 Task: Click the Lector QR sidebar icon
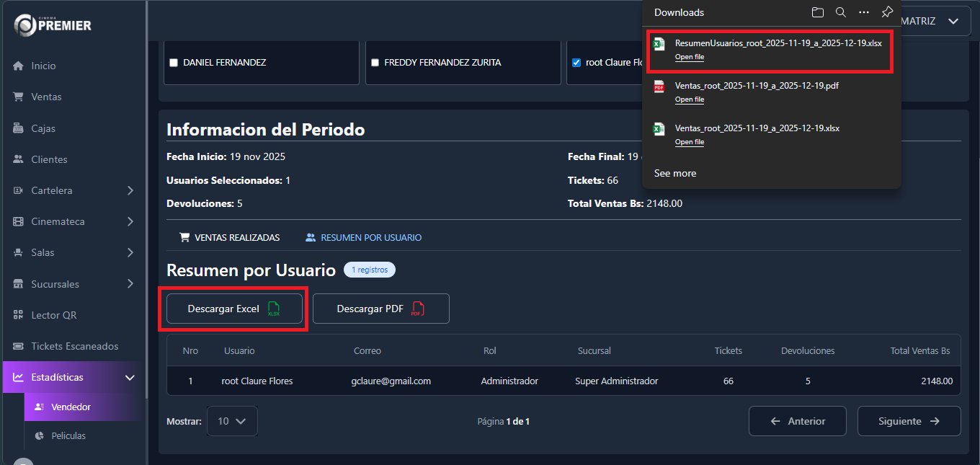[19, 315]
